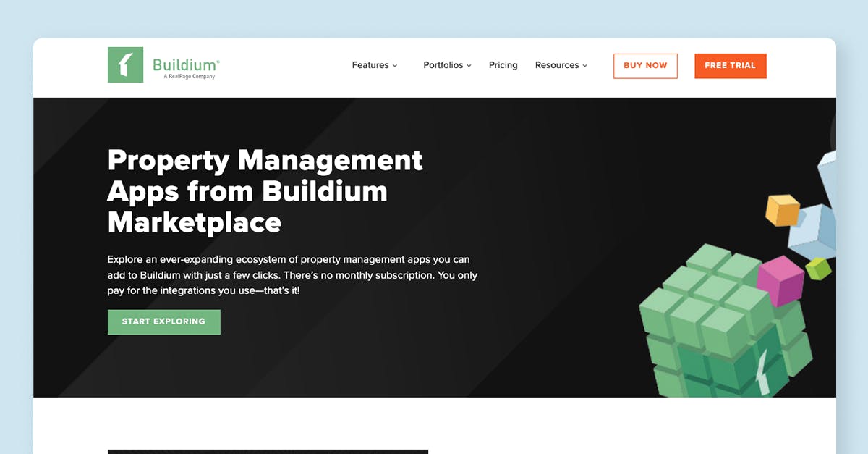Expand the Portfolios dropdown chevron
Screen dimensions: 868x454
[469, 65]
